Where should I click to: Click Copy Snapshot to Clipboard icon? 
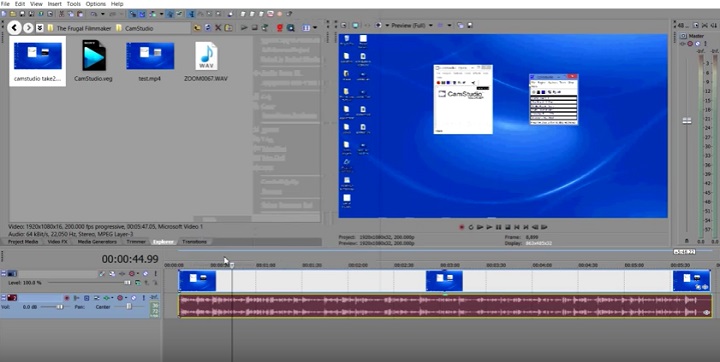pos(461,25)
